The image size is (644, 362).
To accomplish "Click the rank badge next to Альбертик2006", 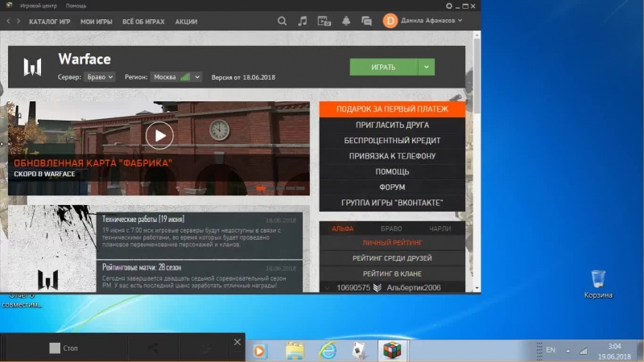I will pos(377,288).
